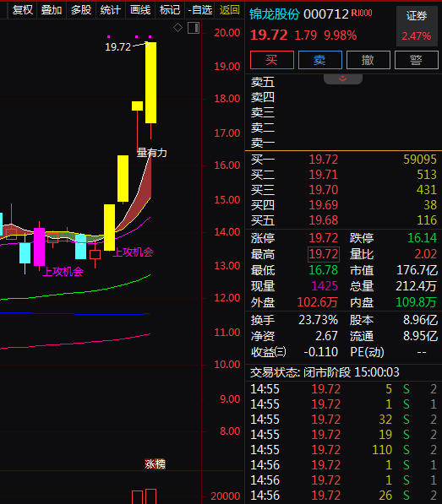Click the 卖一 row label
The width and height of the screenshot is (442, 504).
tap(263, 143)
